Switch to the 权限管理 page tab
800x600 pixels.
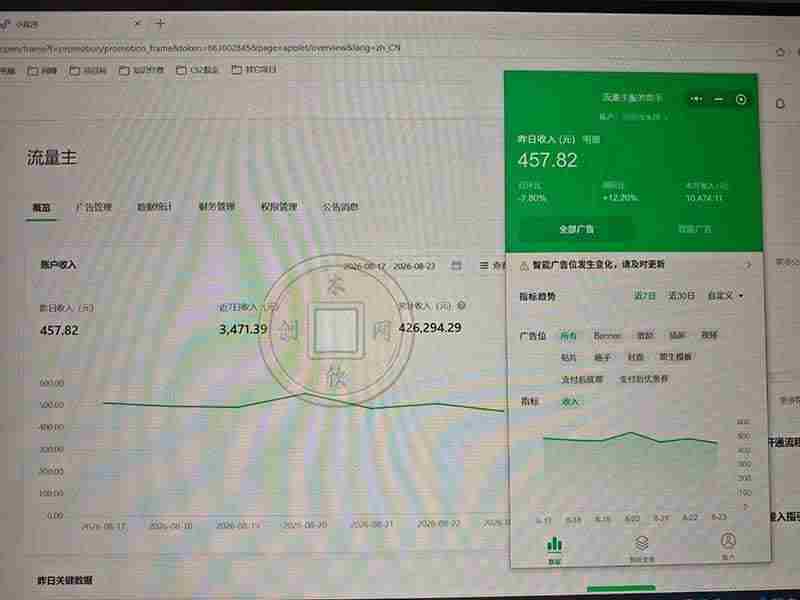(x=279, y=207)
